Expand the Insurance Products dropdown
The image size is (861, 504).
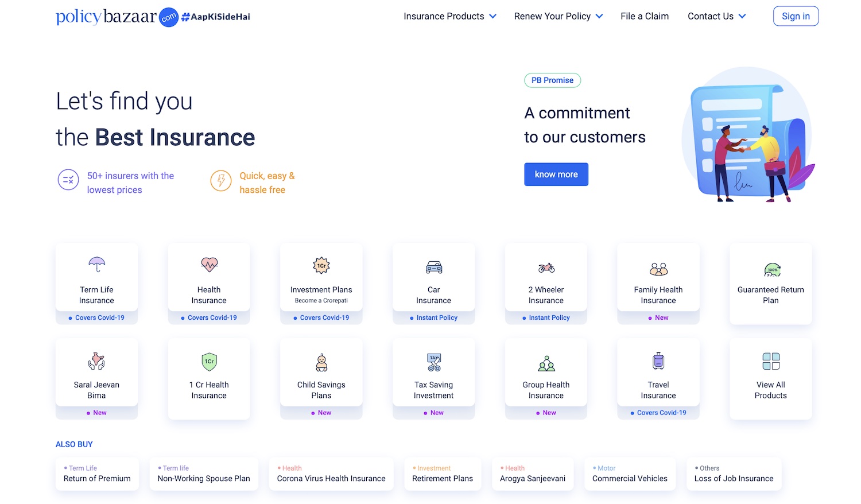click(x=449, y=16)
